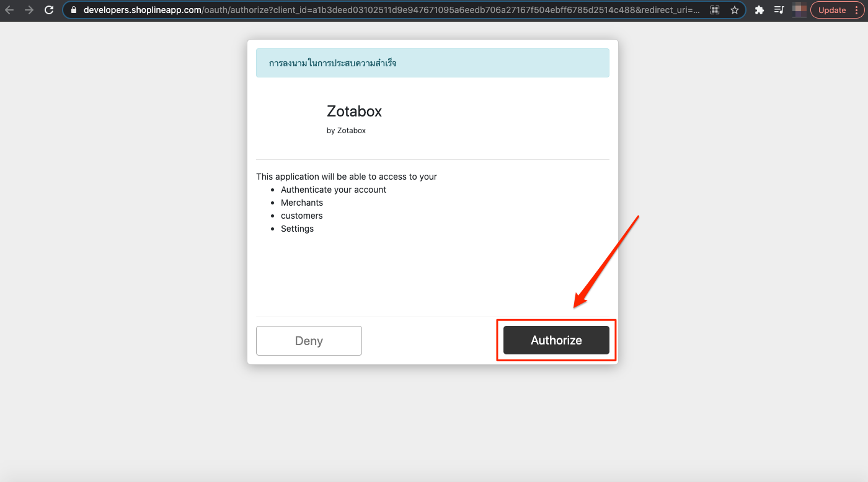Click 'Authenticate your account' list item
The width and height of the screenshot is (868, 482).
pyautogui.click(x=334, y=190)
